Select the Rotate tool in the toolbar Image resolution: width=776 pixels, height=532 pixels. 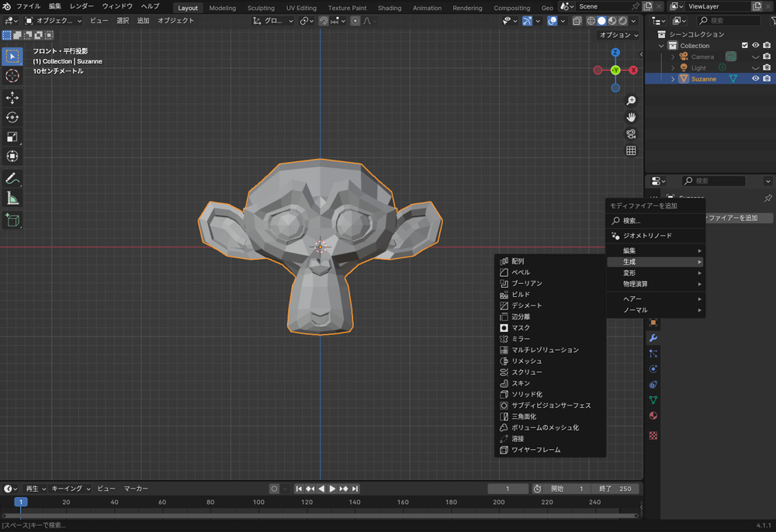(x=12, y=117)
